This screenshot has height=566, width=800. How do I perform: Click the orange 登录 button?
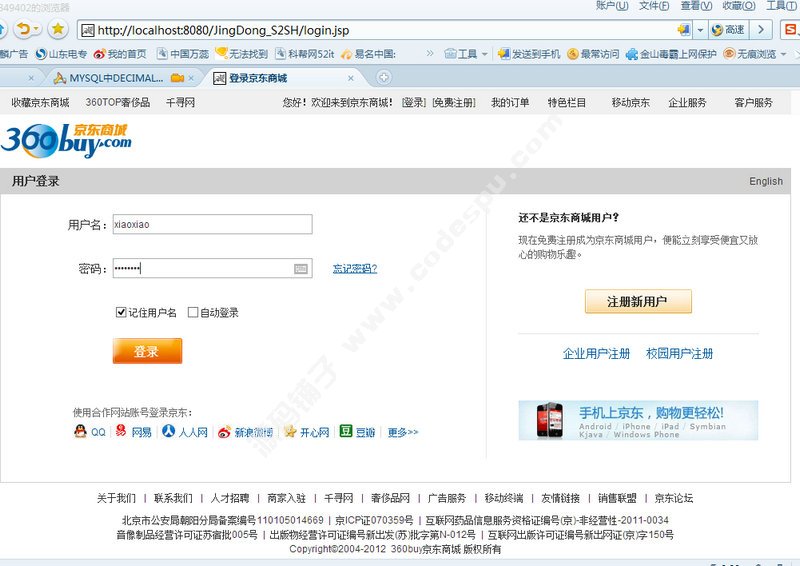pos(147,351)
